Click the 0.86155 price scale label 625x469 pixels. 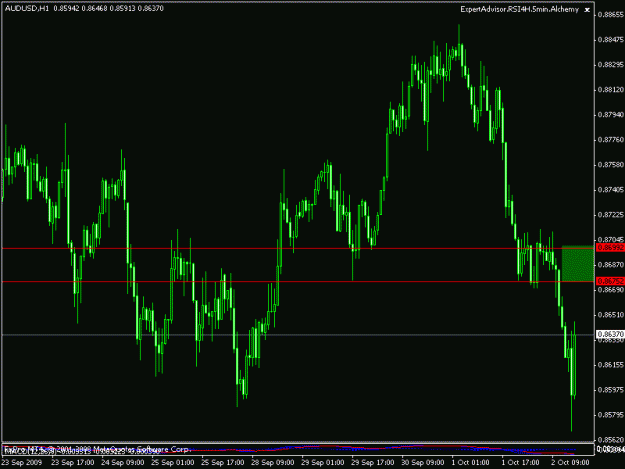(x=611, y=365)
